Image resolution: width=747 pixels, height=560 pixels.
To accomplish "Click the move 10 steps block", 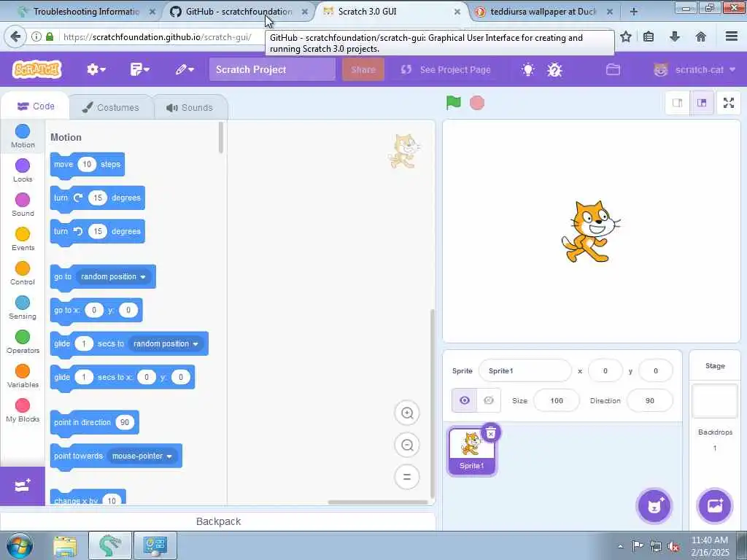I will click(88, 165).
